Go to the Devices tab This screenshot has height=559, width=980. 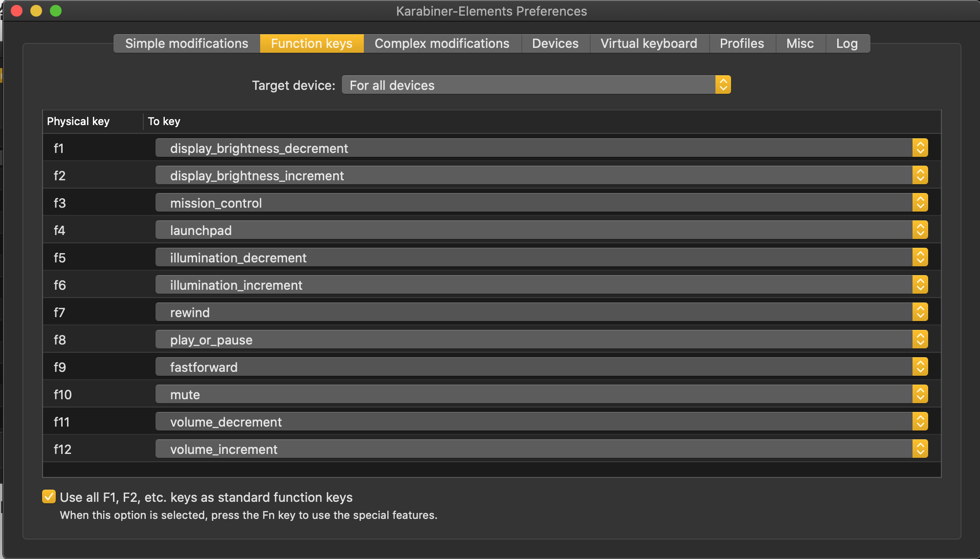(555, 43)
